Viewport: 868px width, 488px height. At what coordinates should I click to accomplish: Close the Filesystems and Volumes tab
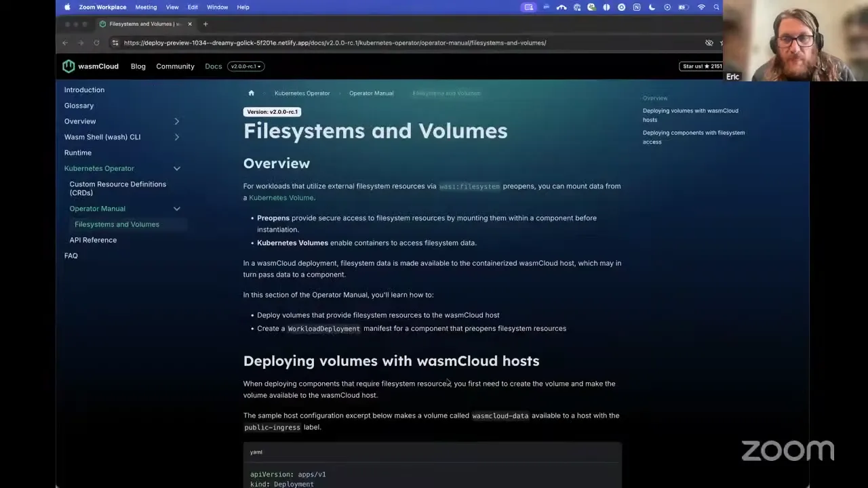click(x=190, y=24)
